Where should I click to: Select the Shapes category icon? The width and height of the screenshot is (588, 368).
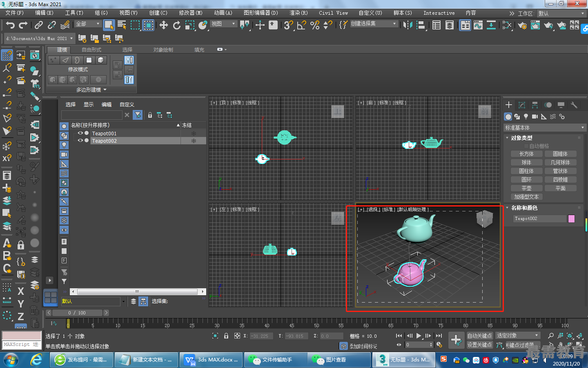pos(517,117)
